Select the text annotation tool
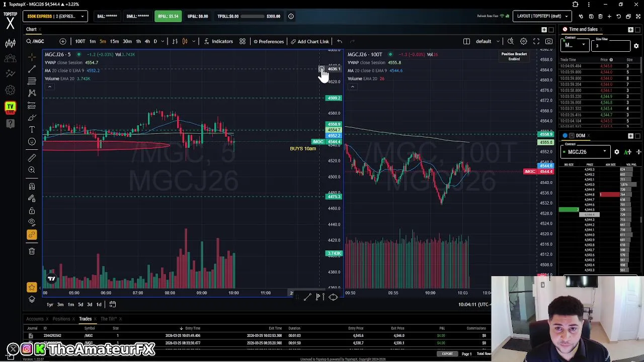The image size is (644, 362). coord(32,130)
